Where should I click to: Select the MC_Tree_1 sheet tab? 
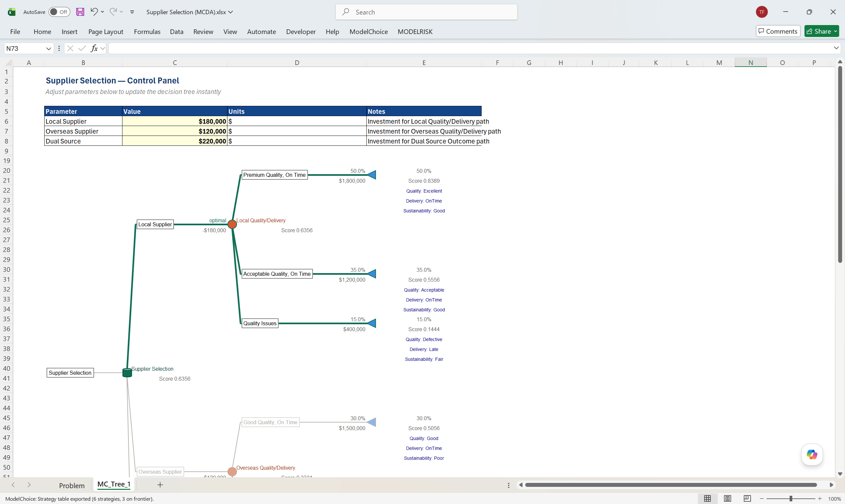[x=114, y=485]
